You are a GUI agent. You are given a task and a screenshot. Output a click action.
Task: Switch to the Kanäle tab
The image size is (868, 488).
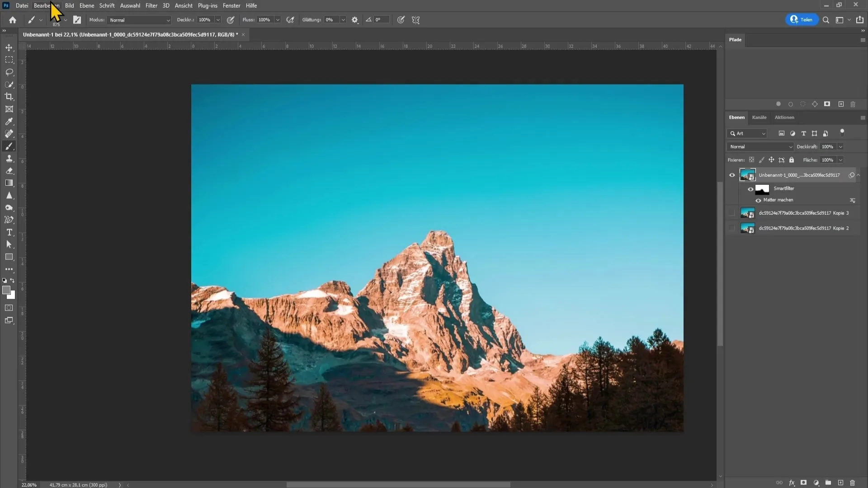(x=759, y=117)
